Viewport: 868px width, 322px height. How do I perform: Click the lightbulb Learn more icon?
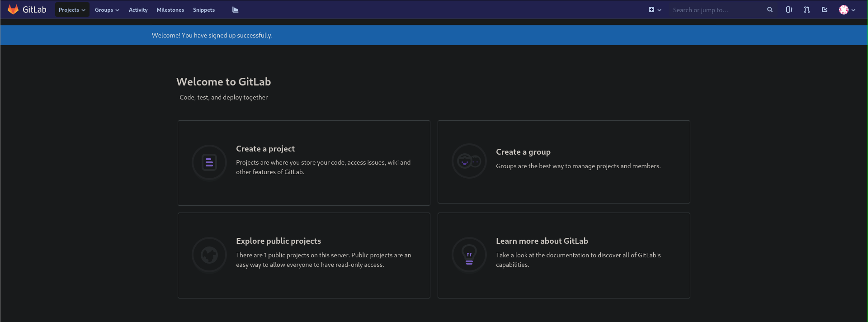point(469,255)
